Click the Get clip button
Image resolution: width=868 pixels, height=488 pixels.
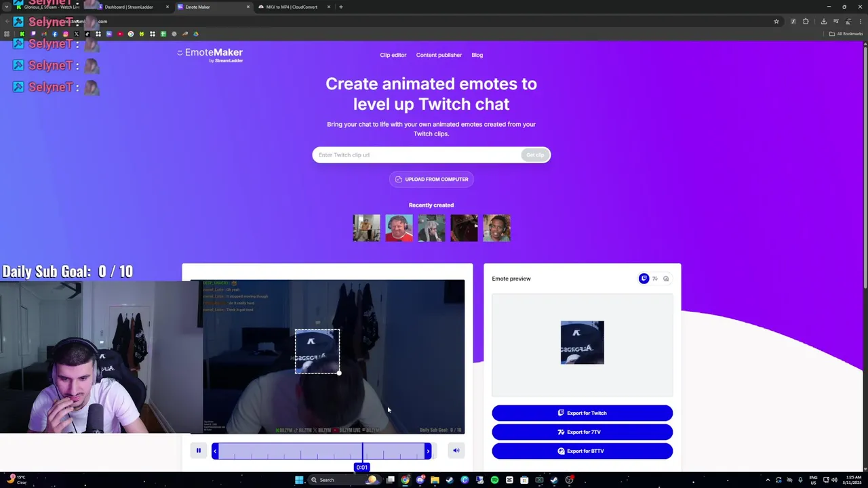coord(535,155)
